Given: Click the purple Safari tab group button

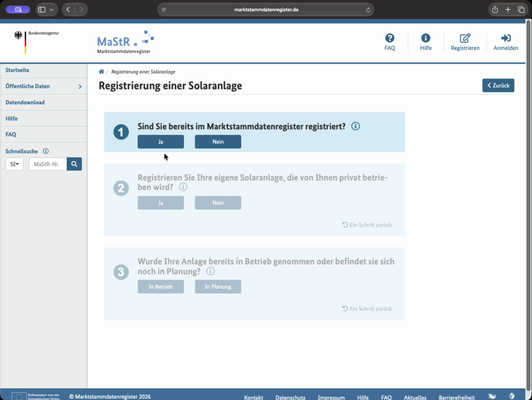Looking at the screenshot, I should [18, 9].
